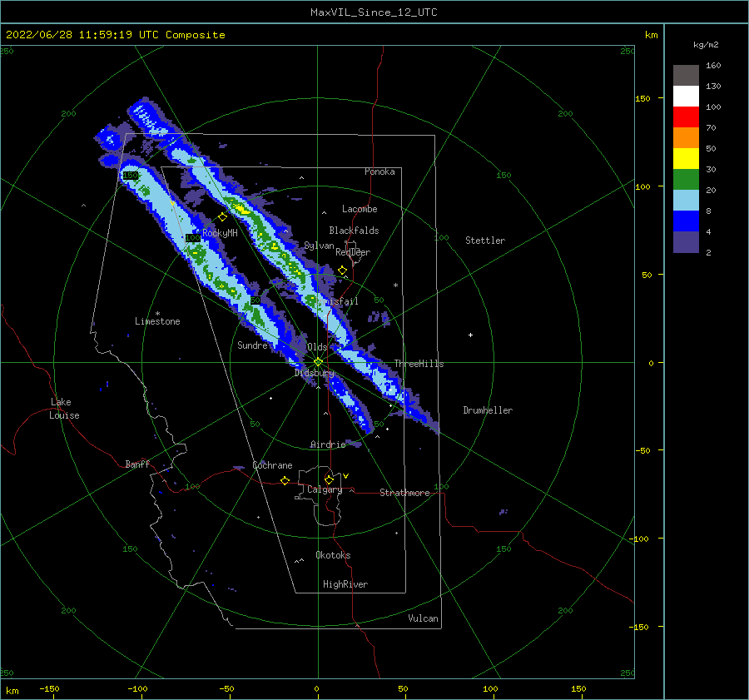
Task: Click the Drumheller label
Action: pyautogui.click(x=488, y=410)
